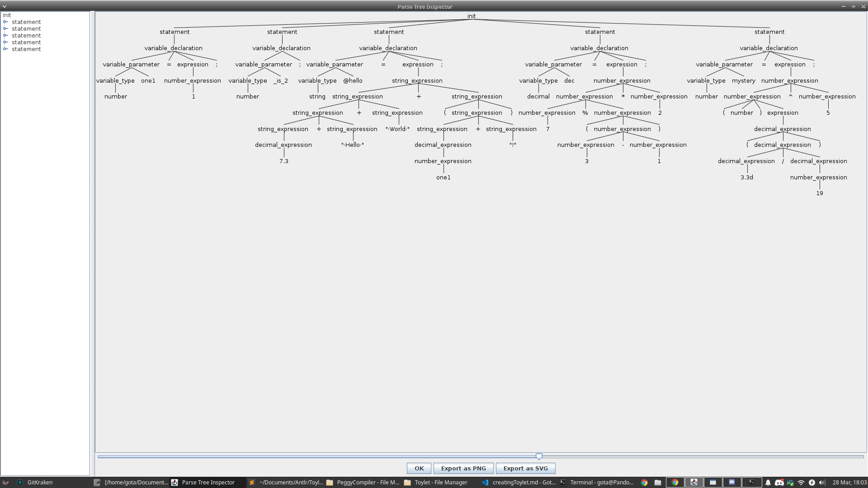
Task: Click the "·Hello·" string literal node
Action: coord(353,145)
